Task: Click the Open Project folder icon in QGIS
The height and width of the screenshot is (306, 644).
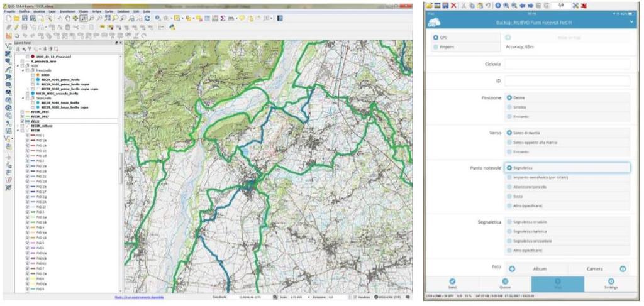Action: point(16,18)
